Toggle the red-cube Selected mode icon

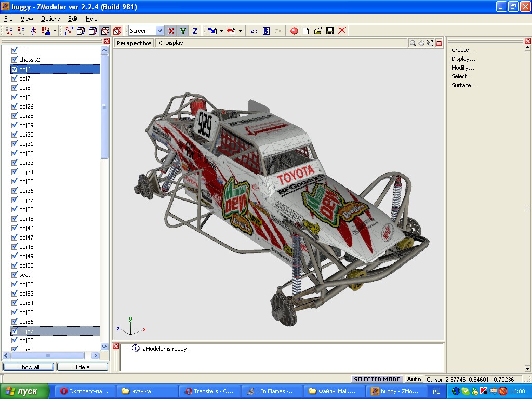pyautogui.click(x=117, y=31)
